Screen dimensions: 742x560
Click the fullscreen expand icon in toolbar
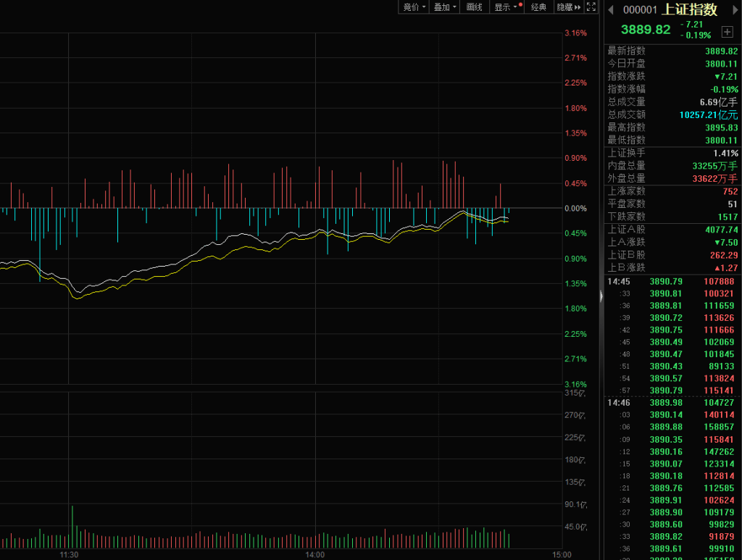click(x=591, y=7)
